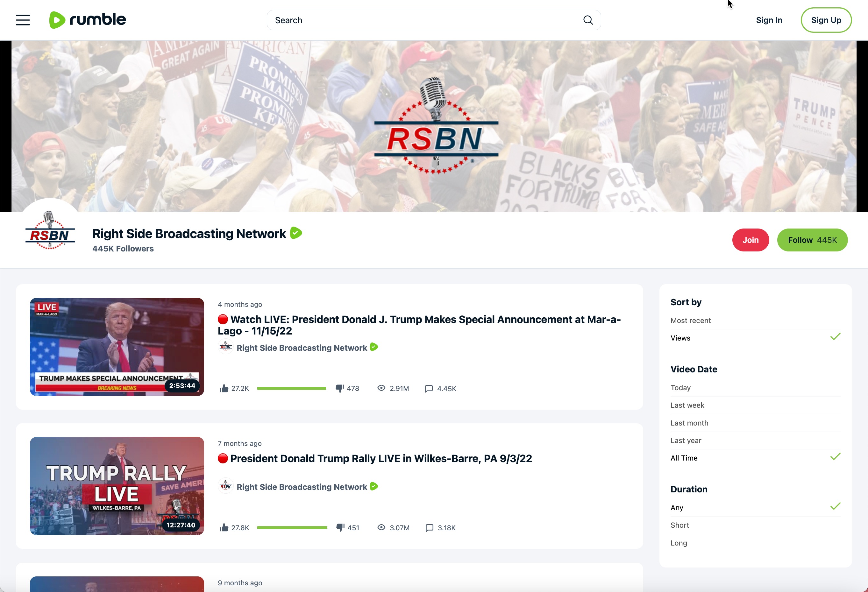
Task: Dislike the Mar-a-Lago announcement video
Action: click(340, 388)
